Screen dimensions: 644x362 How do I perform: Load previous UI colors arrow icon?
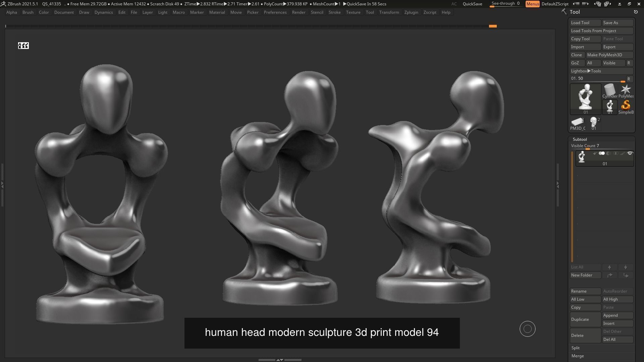tap(576, 4)
